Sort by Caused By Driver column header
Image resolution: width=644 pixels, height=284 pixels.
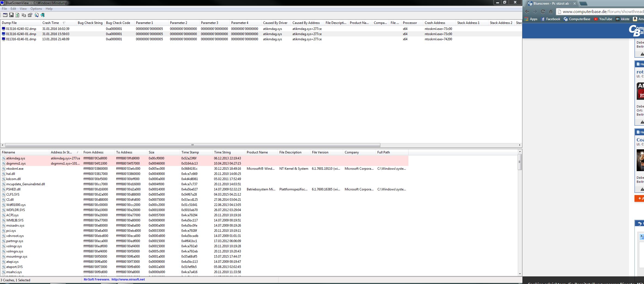pos(276,23)
